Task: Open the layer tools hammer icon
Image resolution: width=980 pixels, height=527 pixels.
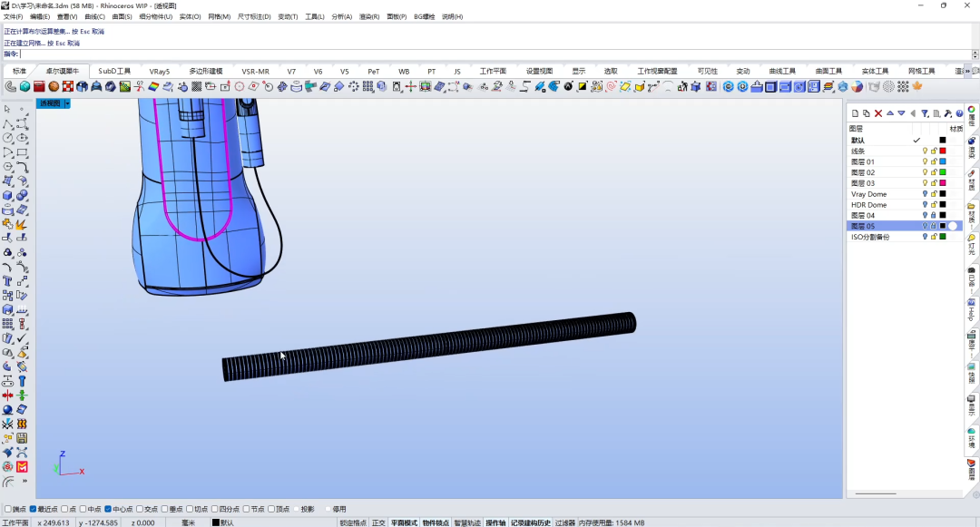Action: pos(948,113)
